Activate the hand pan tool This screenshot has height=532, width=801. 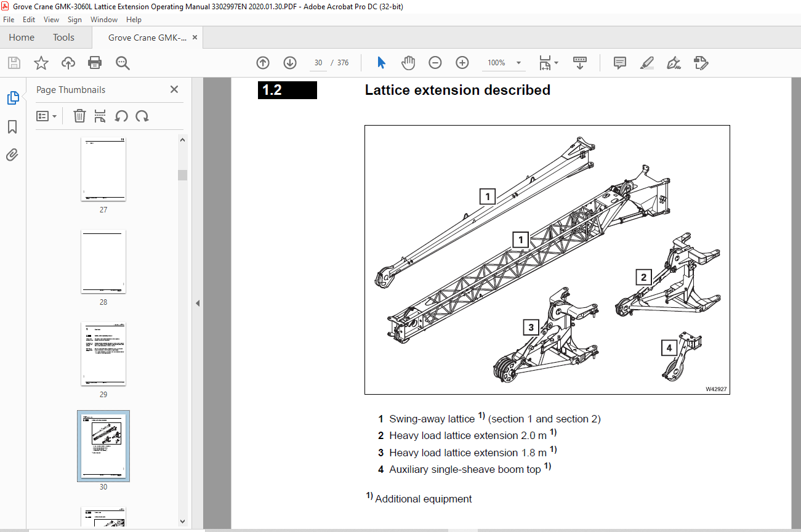pos(408,63)
